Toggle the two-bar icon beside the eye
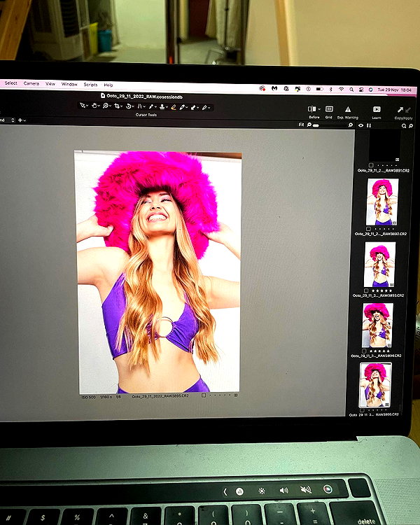420x525 pixels. tap(369, 125)
